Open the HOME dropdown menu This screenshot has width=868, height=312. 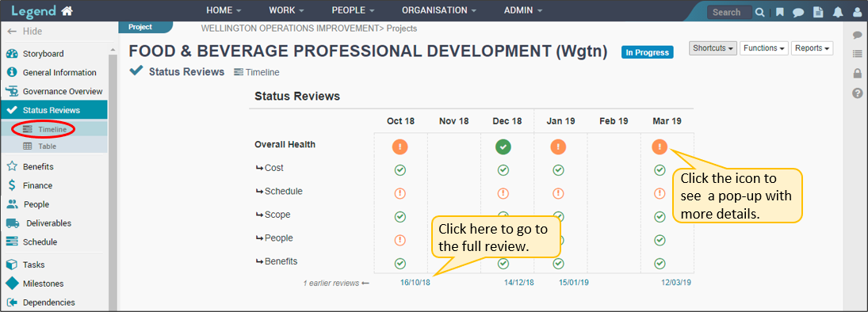224,10
